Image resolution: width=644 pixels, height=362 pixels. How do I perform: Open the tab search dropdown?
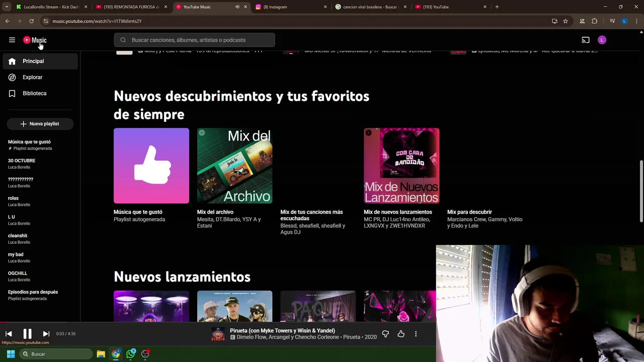(x=7, y=7)
